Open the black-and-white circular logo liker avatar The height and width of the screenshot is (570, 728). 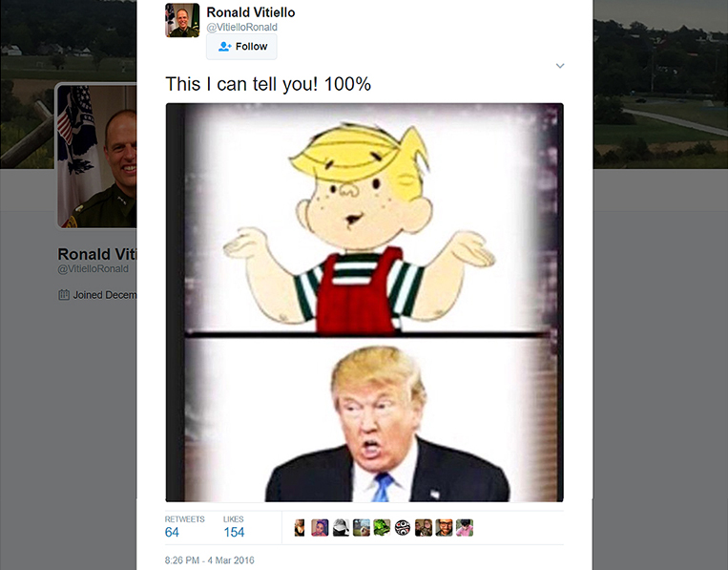(x=403, y=528)
